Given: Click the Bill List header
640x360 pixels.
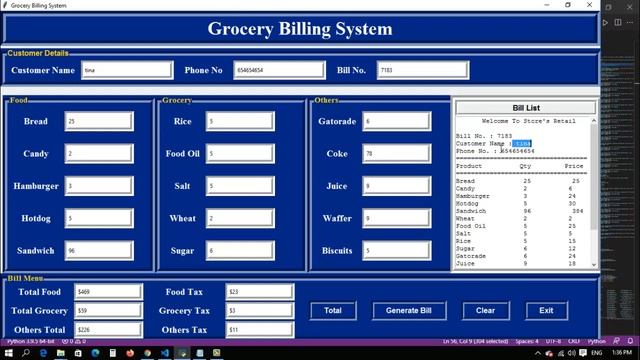Looking at the screenshot, I should tap(526, 108).
